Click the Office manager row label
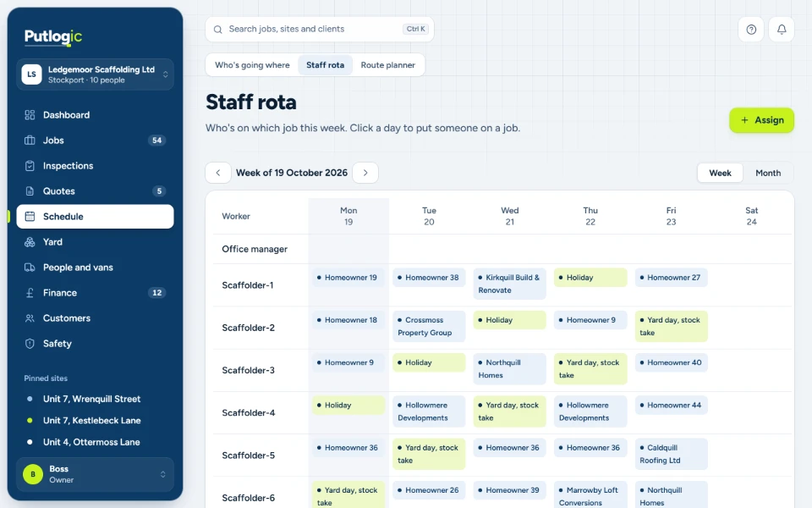 255,249
